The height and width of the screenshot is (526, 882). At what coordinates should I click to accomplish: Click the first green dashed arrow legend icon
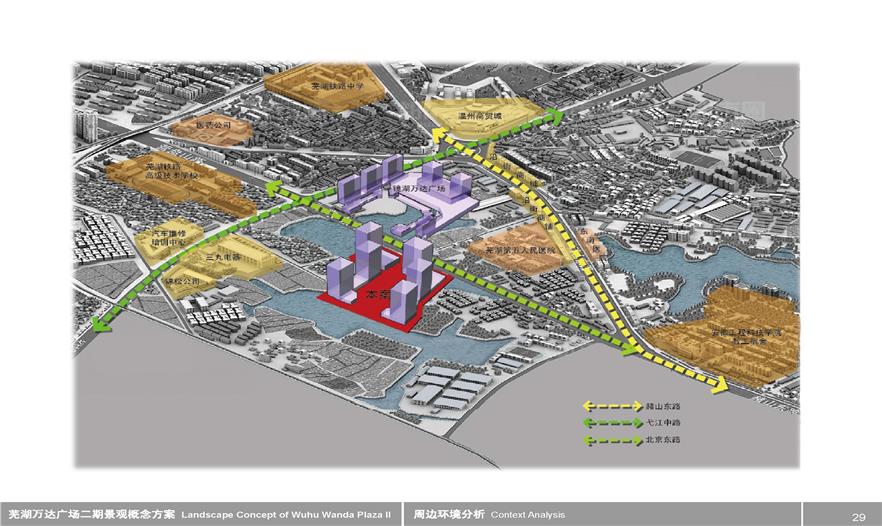[x=612, y=423]
